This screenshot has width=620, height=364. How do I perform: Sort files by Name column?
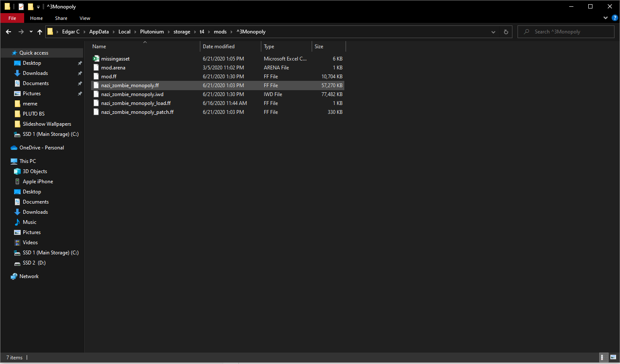[x=144, y=47]
